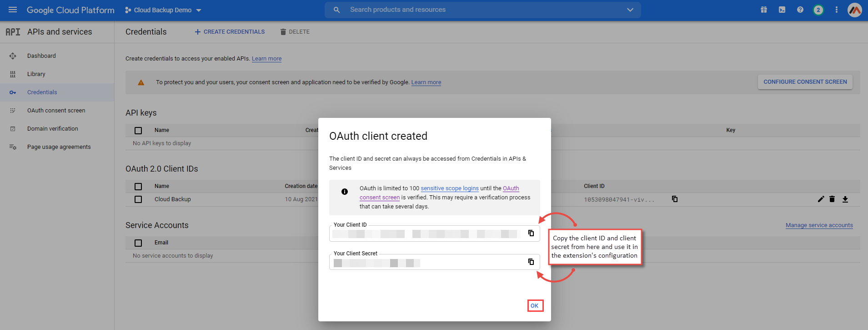Click the Domain verification checkbox icon
This screenshot has width=868, height=330.
tap(13, 129)
